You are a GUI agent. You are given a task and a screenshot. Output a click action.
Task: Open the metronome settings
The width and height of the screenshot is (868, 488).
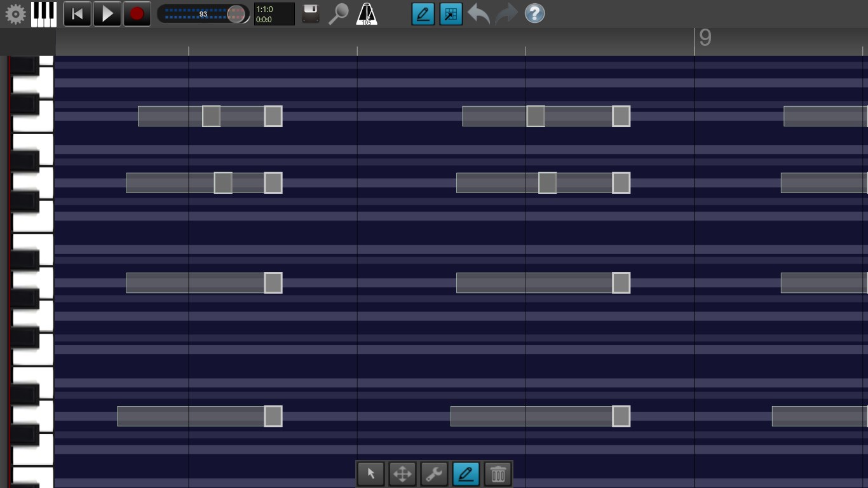pos(367,13)
